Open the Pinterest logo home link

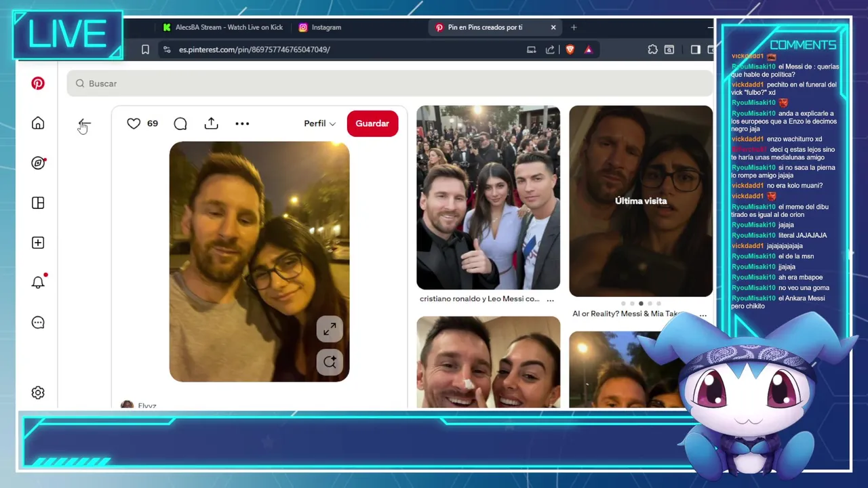click(x=38, y=83)
